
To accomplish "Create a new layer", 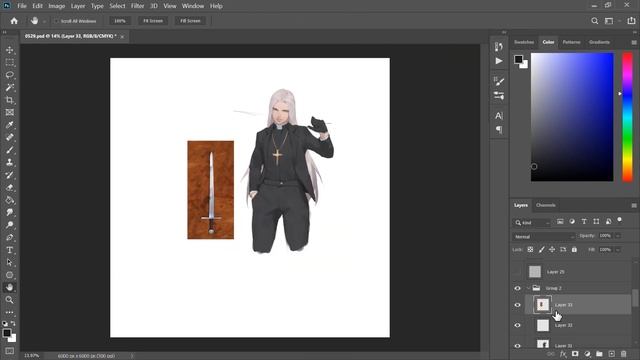I will click(611, 354).
